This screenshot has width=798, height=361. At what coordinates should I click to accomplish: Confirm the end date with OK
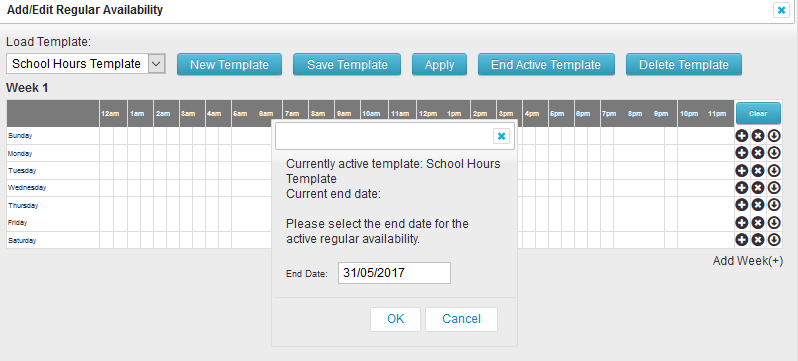tap(395, 319)
